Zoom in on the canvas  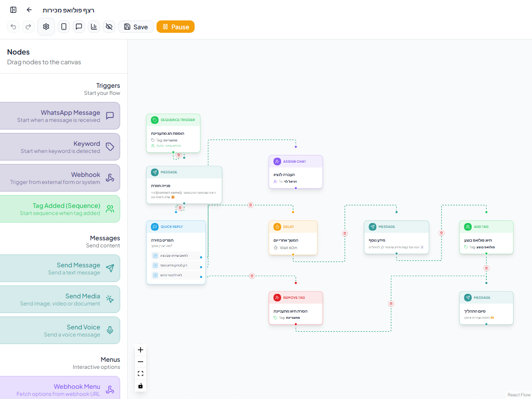tap(141, 350)
